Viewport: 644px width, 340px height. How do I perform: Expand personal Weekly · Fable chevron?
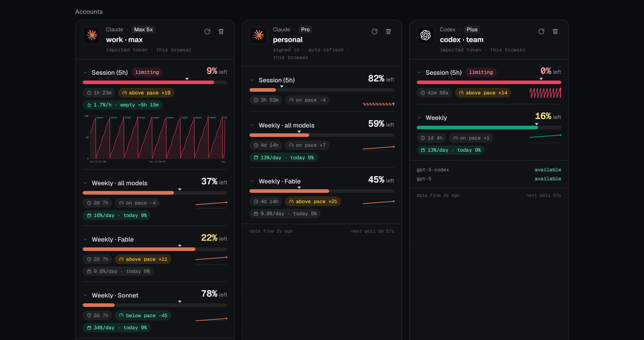(x=252, y=181)
